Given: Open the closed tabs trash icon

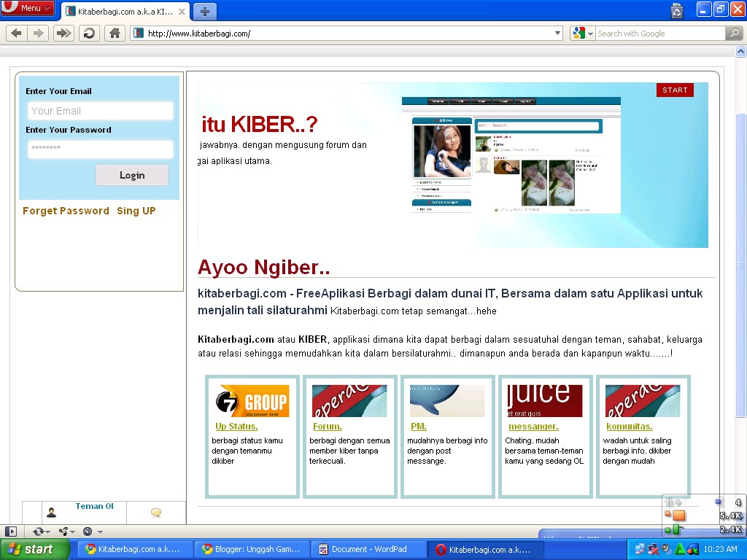Looking at the screenshot, I should point(676,10).
